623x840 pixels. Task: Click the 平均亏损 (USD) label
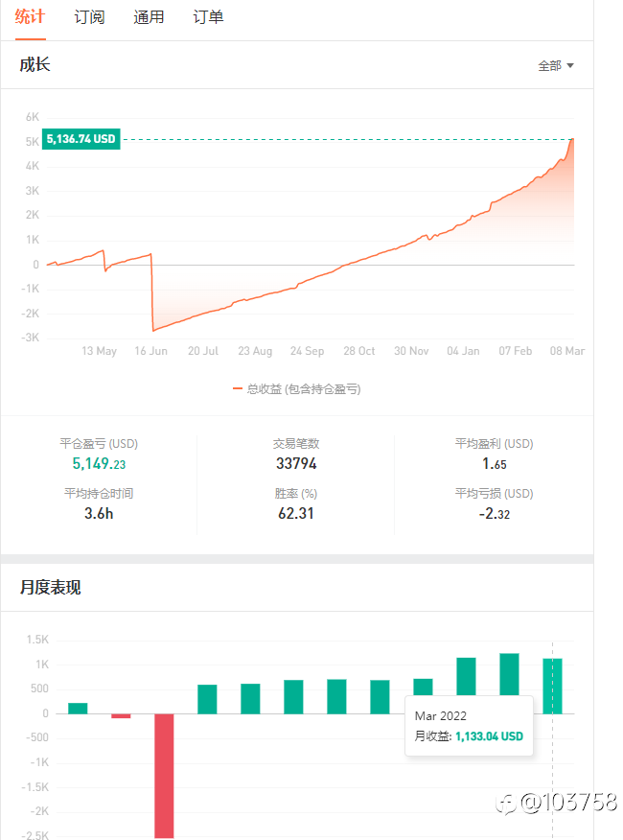(x=494, y=494)
